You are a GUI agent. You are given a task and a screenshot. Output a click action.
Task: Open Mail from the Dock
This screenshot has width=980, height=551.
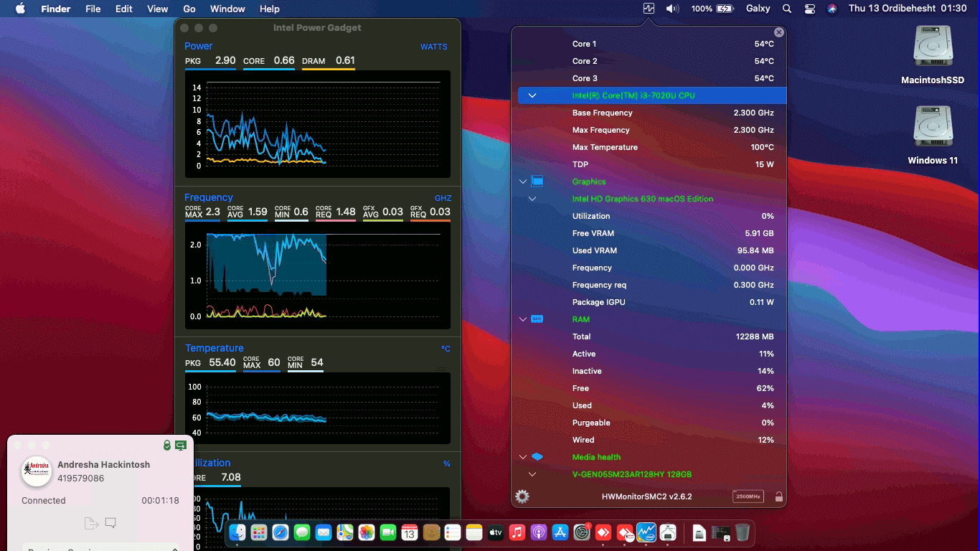coord(324,532)
